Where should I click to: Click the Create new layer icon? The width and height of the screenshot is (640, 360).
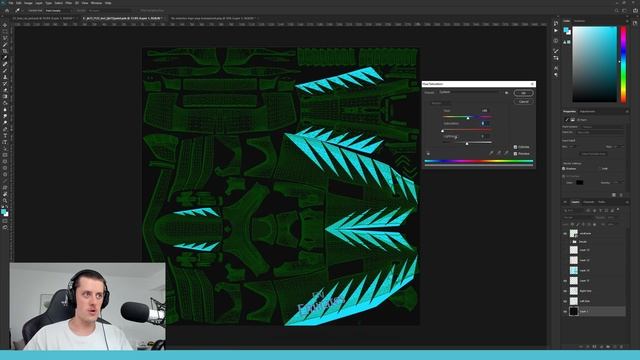[615, 347]
